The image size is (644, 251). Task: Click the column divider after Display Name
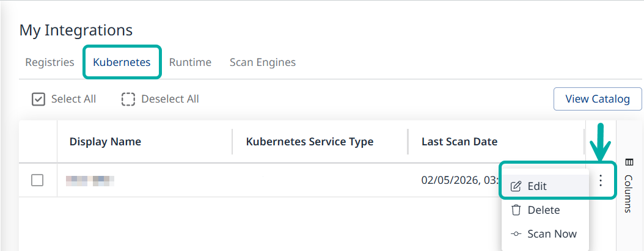point(232,142)
